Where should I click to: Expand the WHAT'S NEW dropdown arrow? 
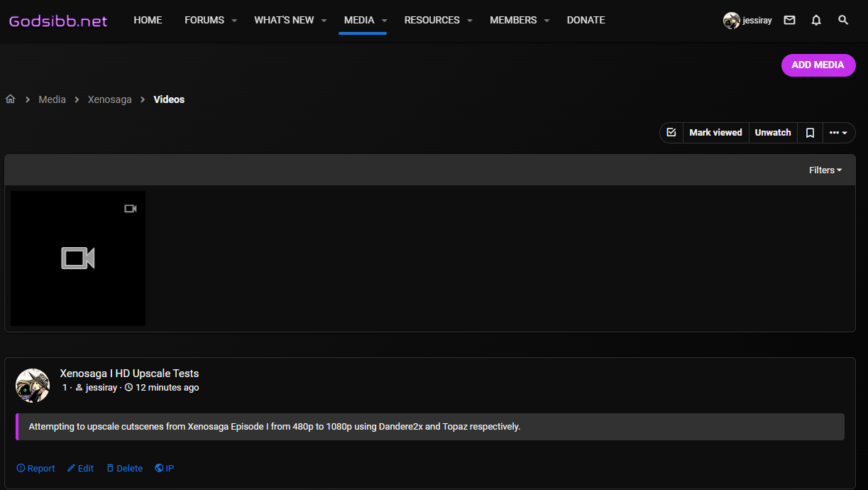(324, 21)
